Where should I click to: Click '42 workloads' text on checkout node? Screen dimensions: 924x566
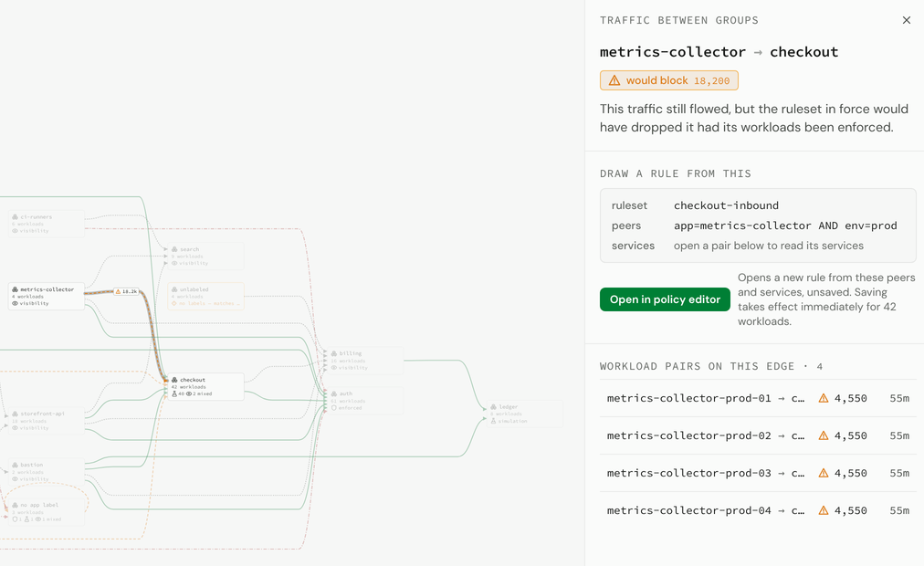[189, 387]
